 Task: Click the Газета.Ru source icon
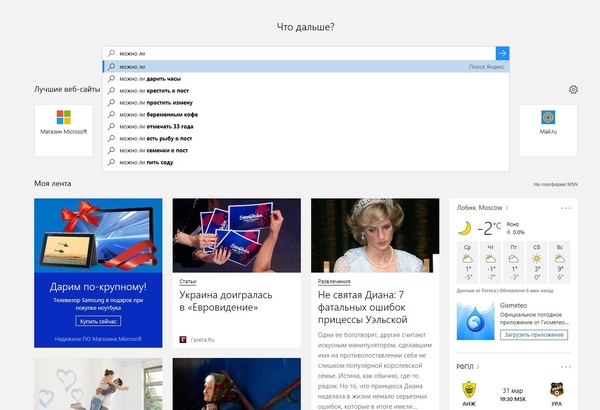tap(183, 339)
